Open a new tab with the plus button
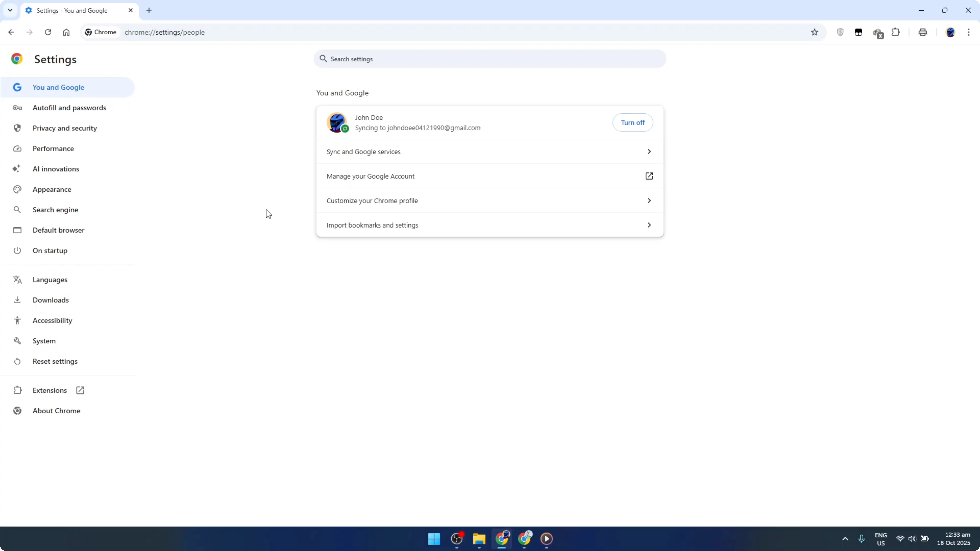This screenshot has height=551, width=980. point(149,10)
